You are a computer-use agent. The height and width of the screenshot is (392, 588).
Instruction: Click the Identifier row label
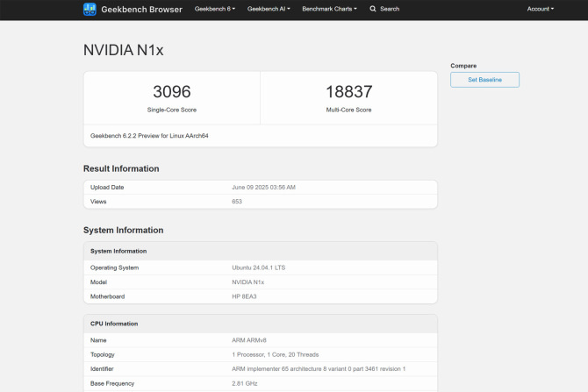[x=102, y=369]
